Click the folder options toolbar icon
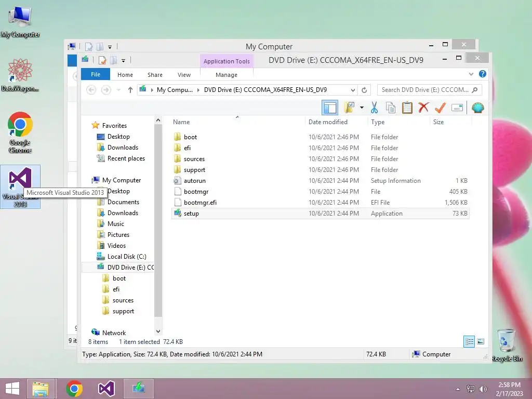532x399 pixels. tap(349, 108)
